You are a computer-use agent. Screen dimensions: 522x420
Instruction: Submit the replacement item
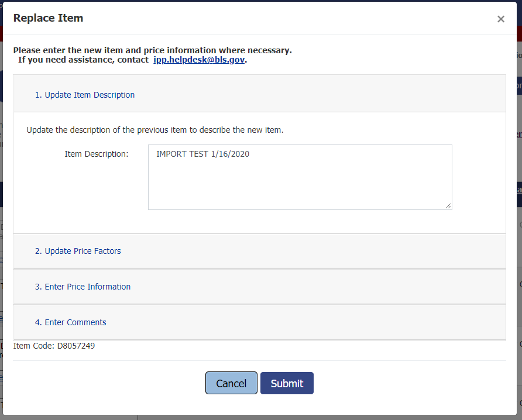(287, 383)
